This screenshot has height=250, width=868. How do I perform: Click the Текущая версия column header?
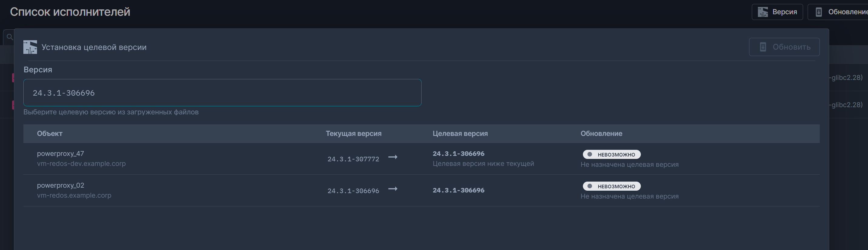coord(353,133)
